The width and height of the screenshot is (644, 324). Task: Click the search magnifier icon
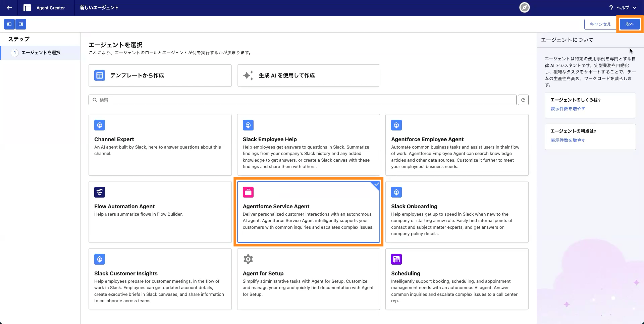95,100
